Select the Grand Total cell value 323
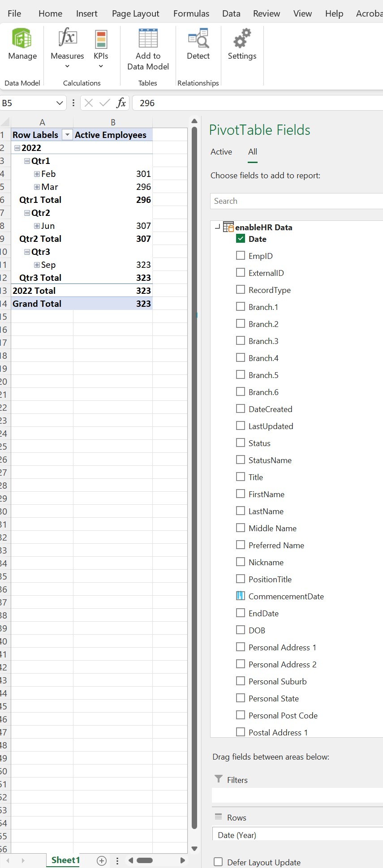The image size is (383, 868). coord(113,304)
